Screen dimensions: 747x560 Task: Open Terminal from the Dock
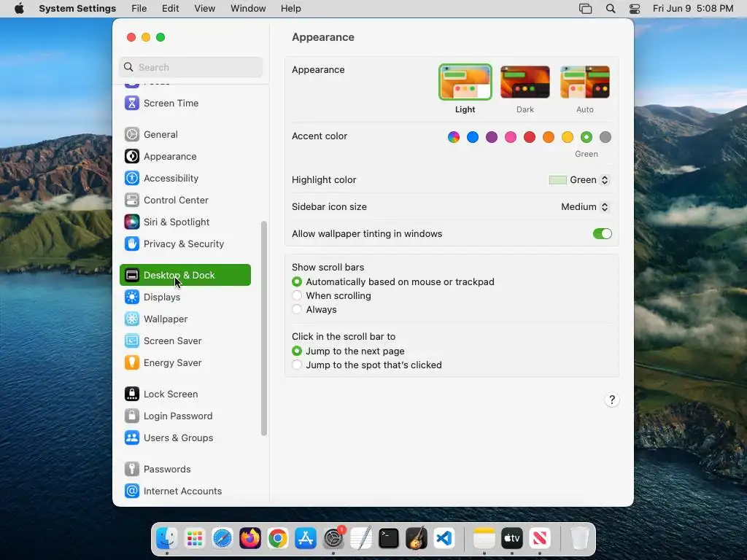(x=389, y=539)
